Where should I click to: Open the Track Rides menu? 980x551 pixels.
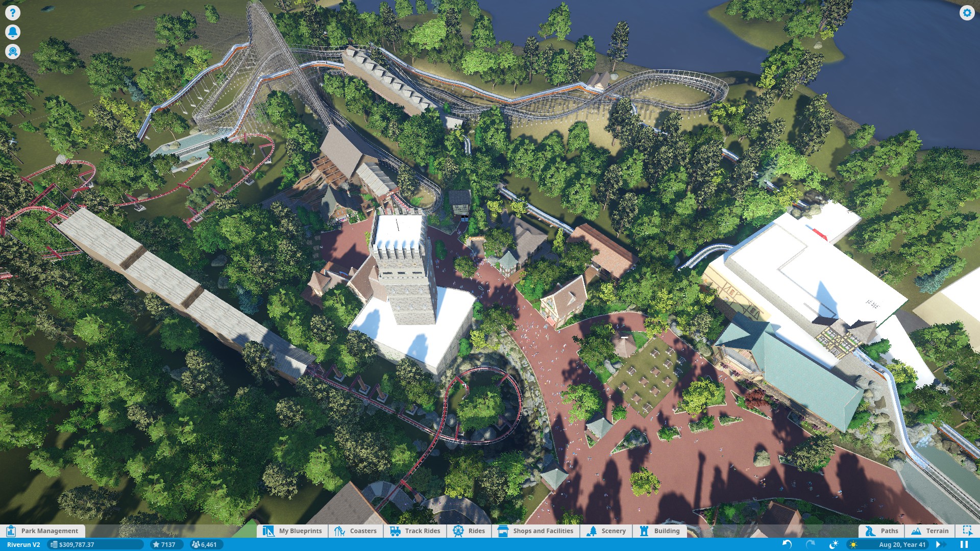[415, 531]
